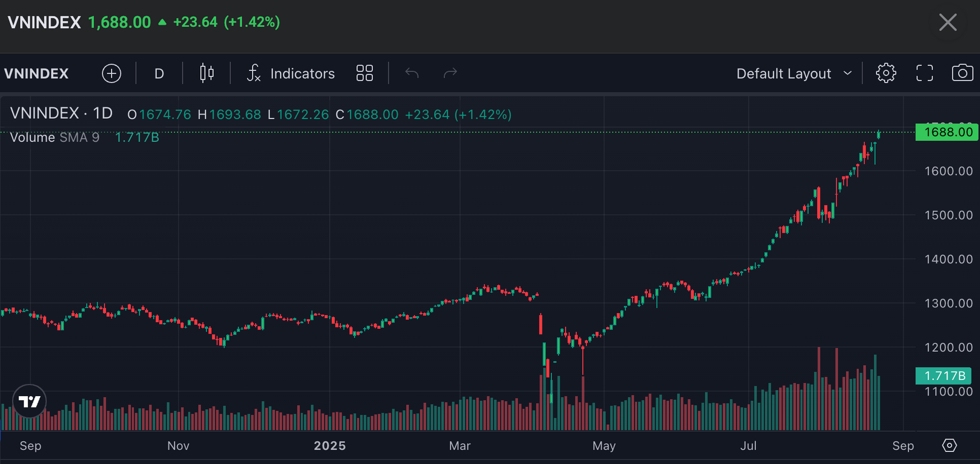This screenshot has height=464, width=980.
Task: Click the header price 1,688.00
Action: [119, 22]
